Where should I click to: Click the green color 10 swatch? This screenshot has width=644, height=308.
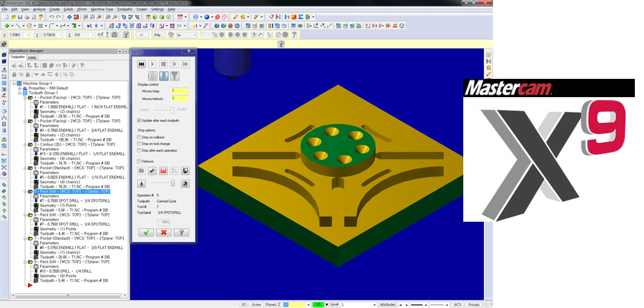(x=318, y=305)
